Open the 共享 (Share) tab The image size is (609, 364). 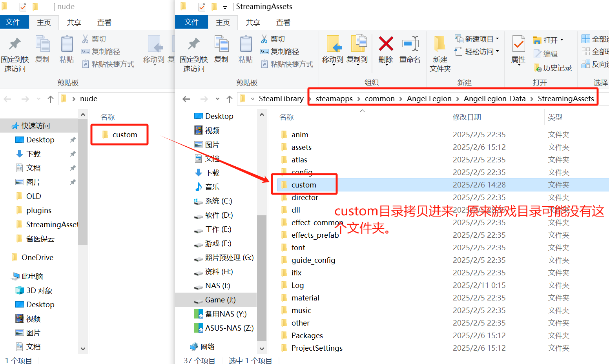point(253,22)
